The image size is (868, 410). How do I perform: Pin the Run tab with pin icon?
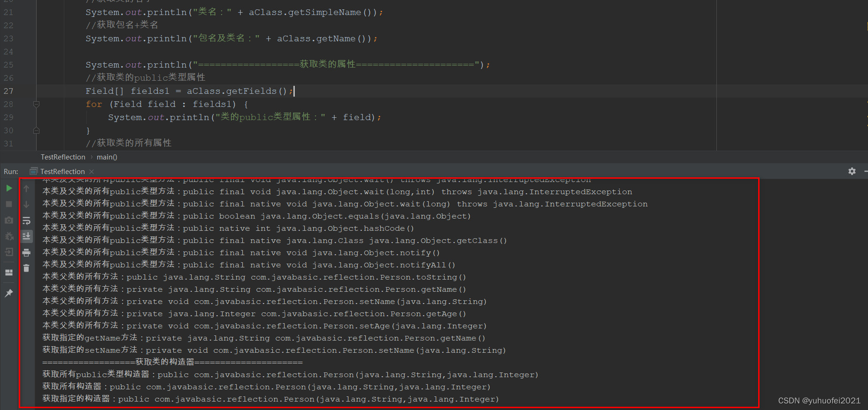coord(9,293)
